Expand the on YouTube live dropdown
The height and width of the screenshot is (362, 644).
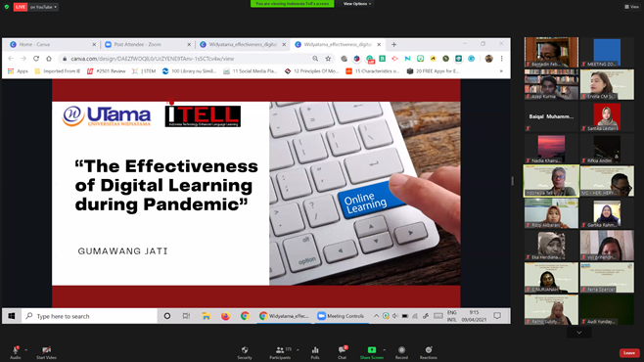43,7
